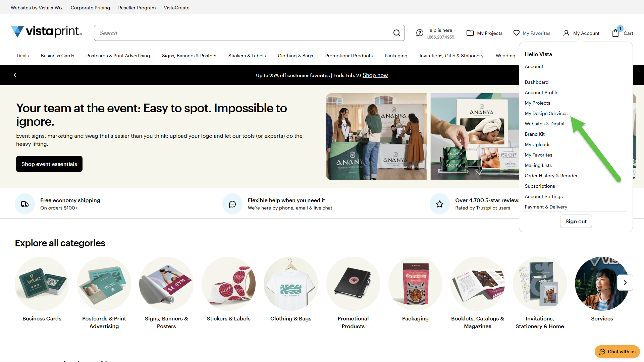This screenshot has height=362, width=644.
Task: Click the Trustpilot reviews star icon
Action: click(x=440, y=204)
